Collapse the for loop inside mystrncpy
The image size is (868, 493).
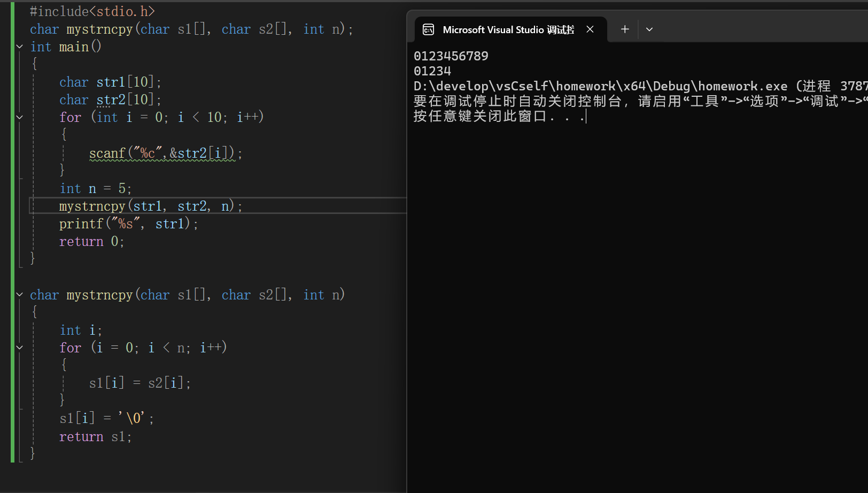(20, 348)
